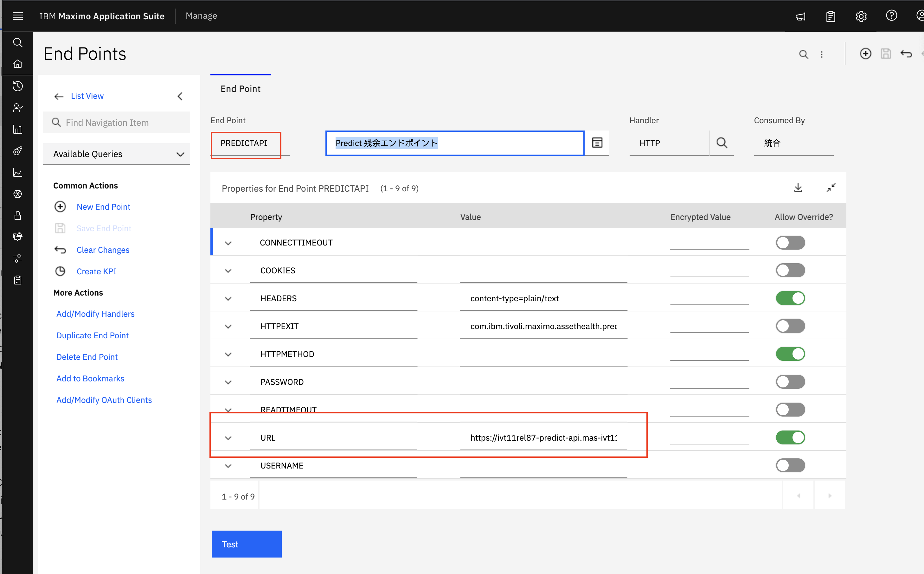
Task: Expand the URL row details
Action: [x=228, y=438]
